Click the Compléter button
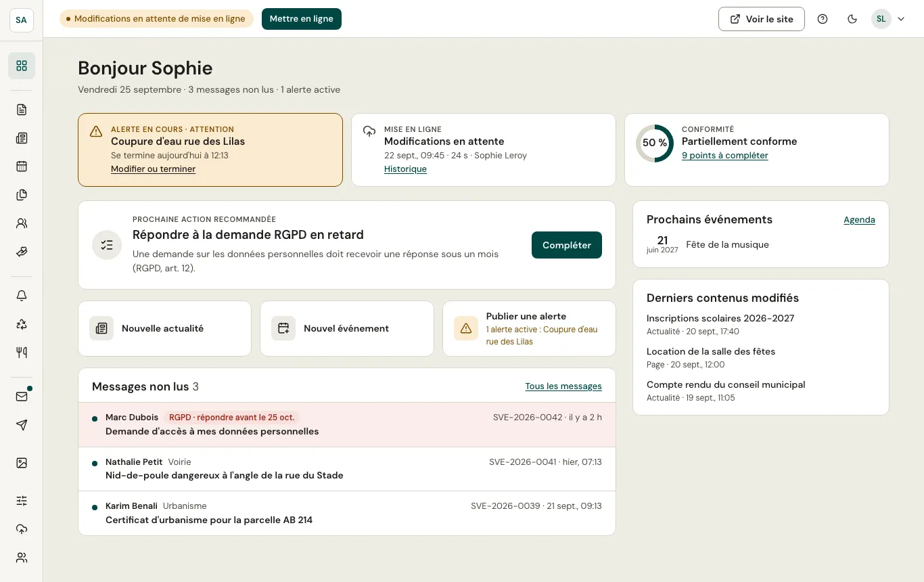The width and height of the screenshot is (924, 582). point(567,245)
